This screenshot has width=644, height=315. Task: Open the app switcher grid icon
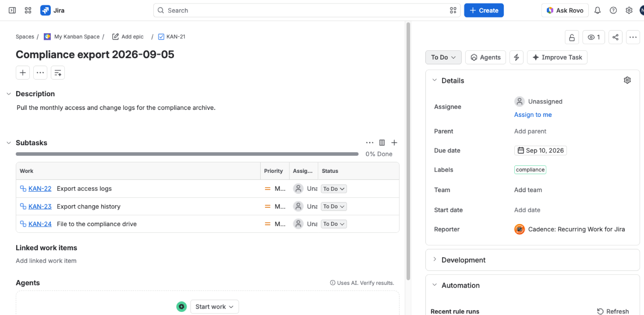pyautogui.click(x=28, y=10)
